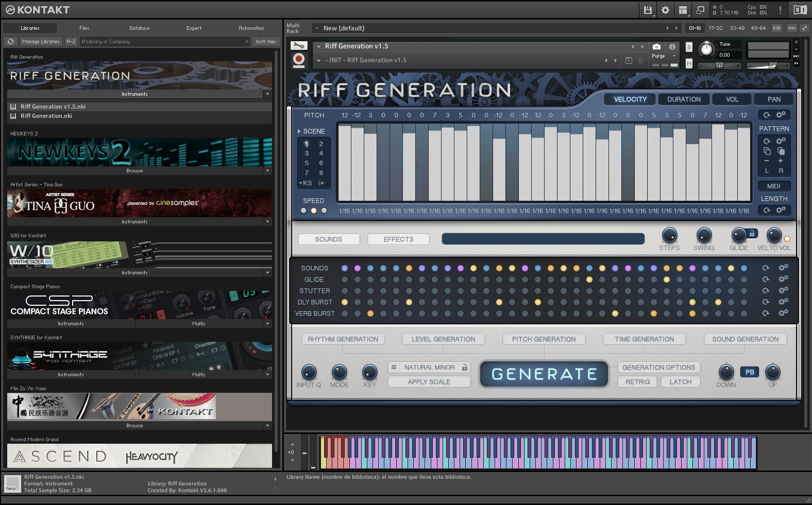The image size is (812, 505).
Task: Open the New (default) multi dropdown
Action: pyautogui.click(x=318, y=28)
